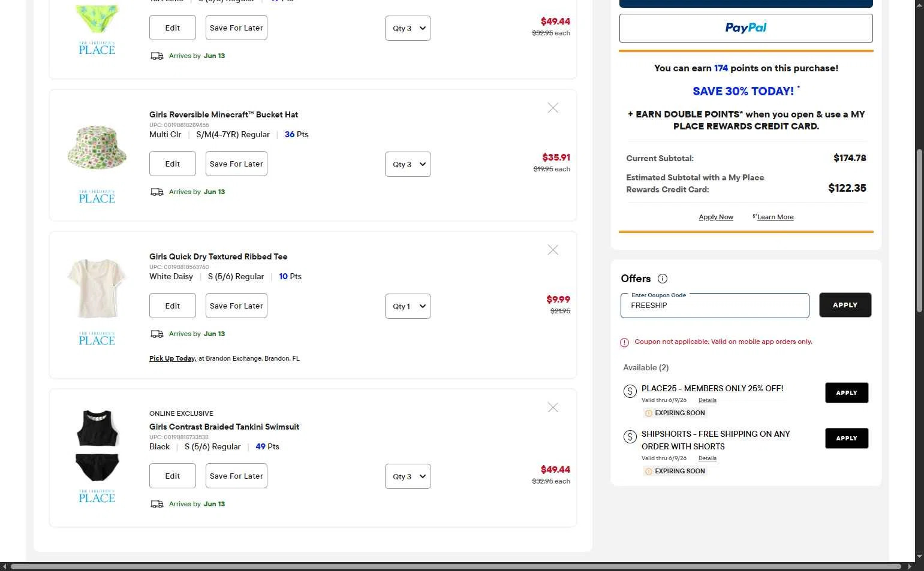Save the Tankini Swimsuit for later
The width and height of the screenshot is (924, 571).
[236, 476]
